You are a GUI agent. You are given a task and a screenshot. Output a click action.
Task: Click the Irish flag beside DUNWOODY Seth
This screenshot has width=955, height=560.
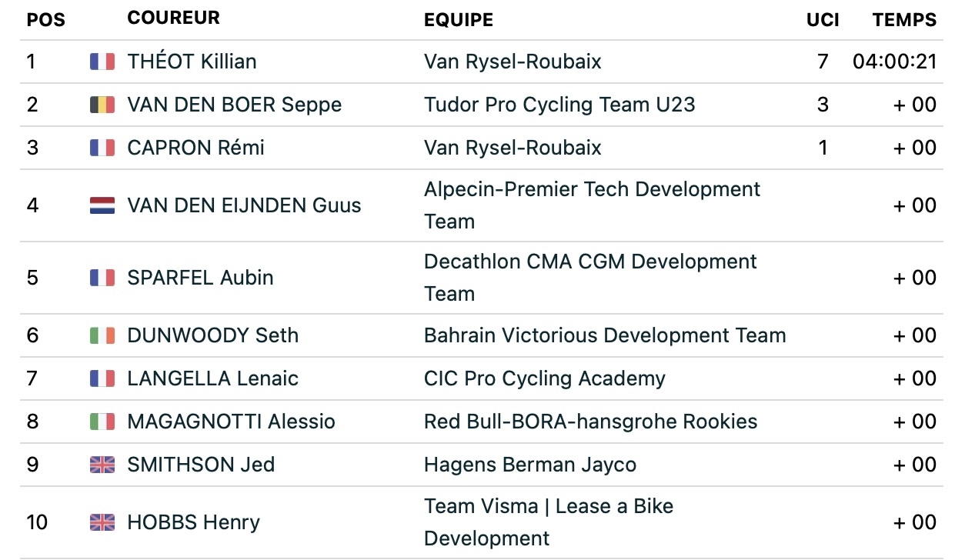click(102, 335)
